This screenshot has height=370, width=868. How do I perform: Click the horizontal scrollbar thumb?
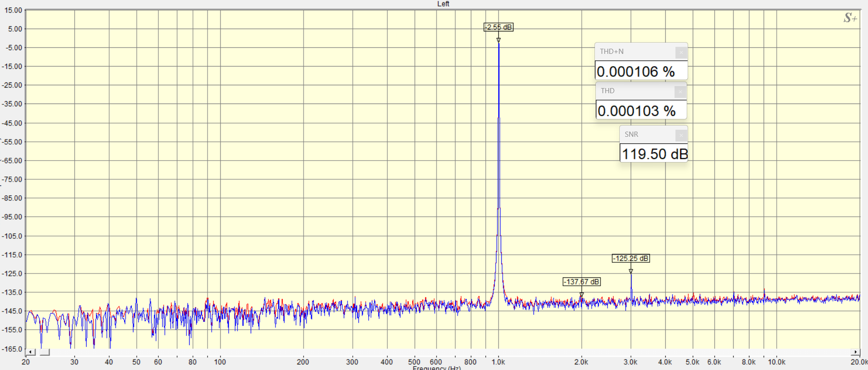pyautogui.click(x=45, y=352)
